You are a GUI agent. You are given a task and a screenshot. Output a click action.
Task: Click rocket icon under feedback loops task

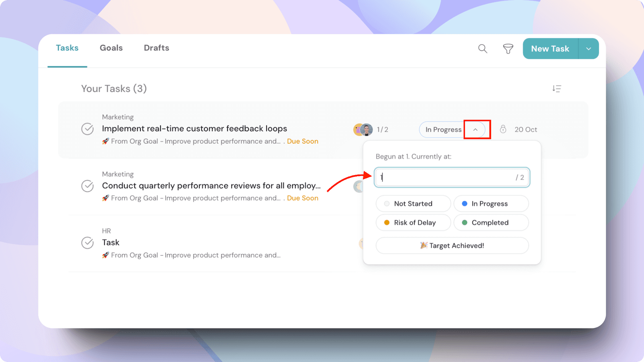[105, 141]
